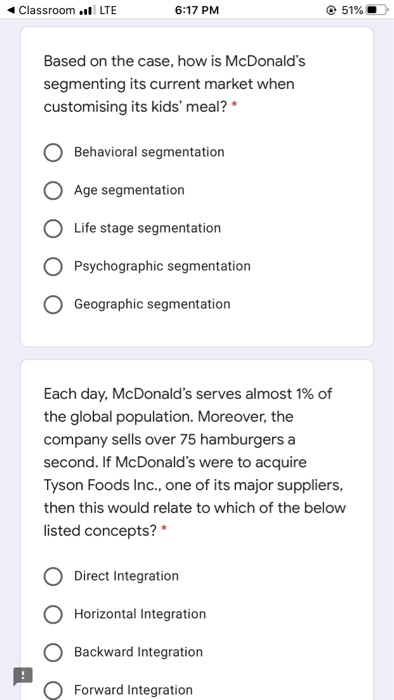
Task: Tap the kids' meal segmentation question text
Action: pyautogui.click(x=174, y=84)
